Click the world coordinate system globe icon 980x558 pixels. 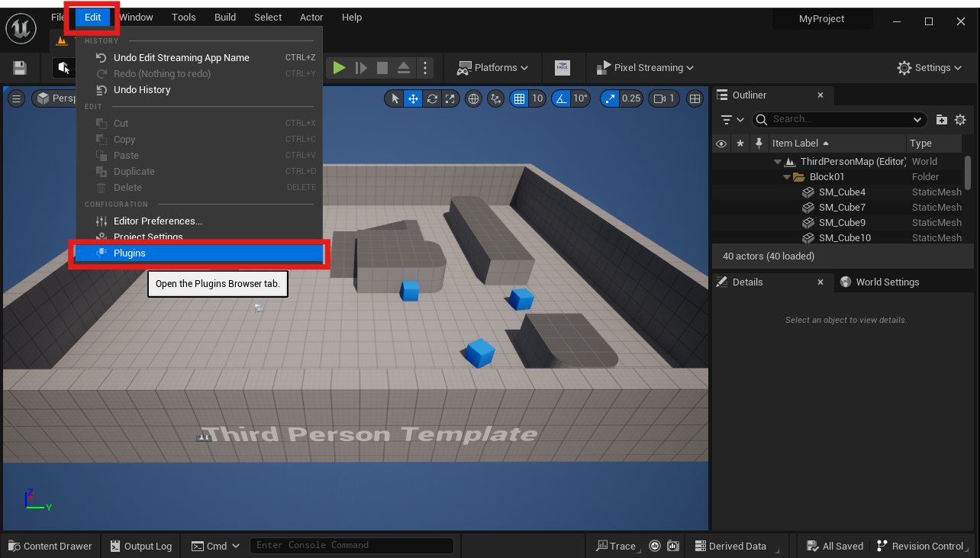click(474, 98)
